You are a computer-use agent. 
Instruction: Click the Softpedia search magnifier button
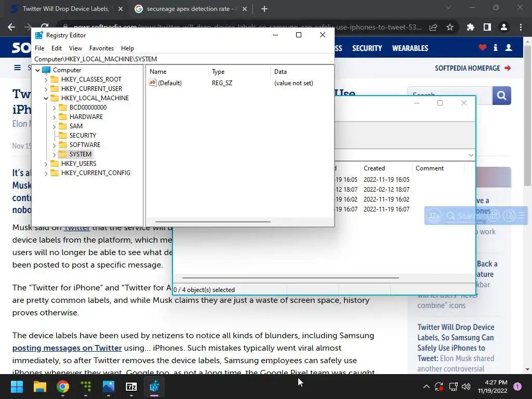click(x=502, y=96)
